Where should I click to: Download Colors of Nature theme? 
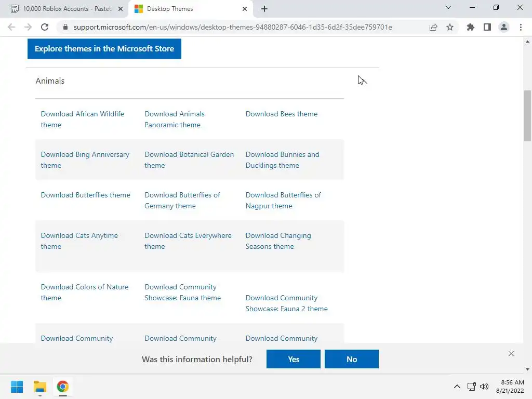point(85,292)
